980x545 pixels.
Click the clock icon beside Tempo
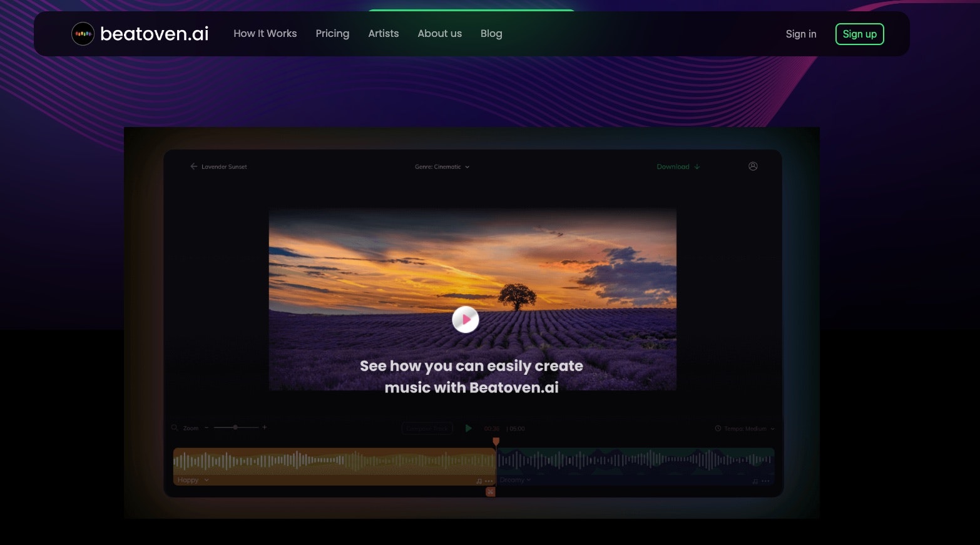718,429
